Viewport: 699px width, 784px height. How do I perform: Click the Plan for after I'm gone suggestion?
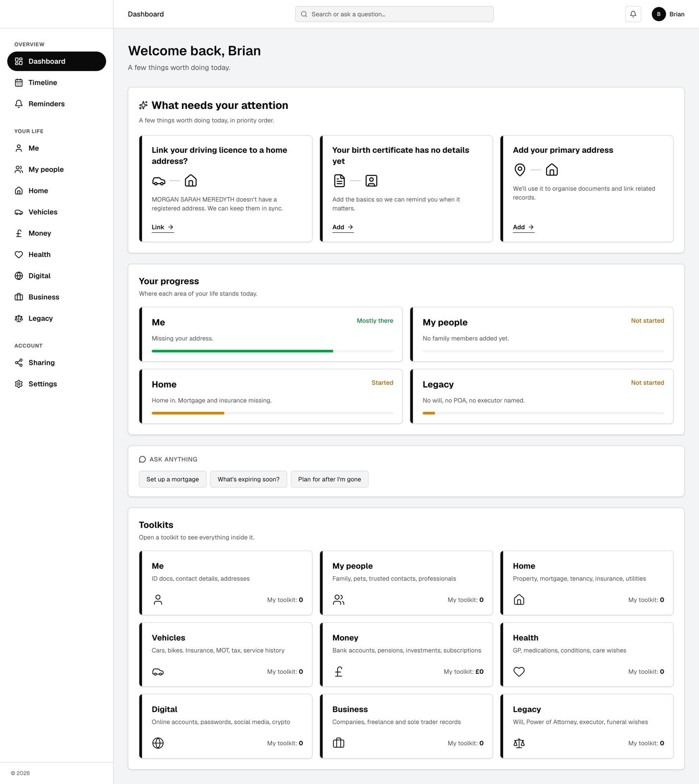329,479
